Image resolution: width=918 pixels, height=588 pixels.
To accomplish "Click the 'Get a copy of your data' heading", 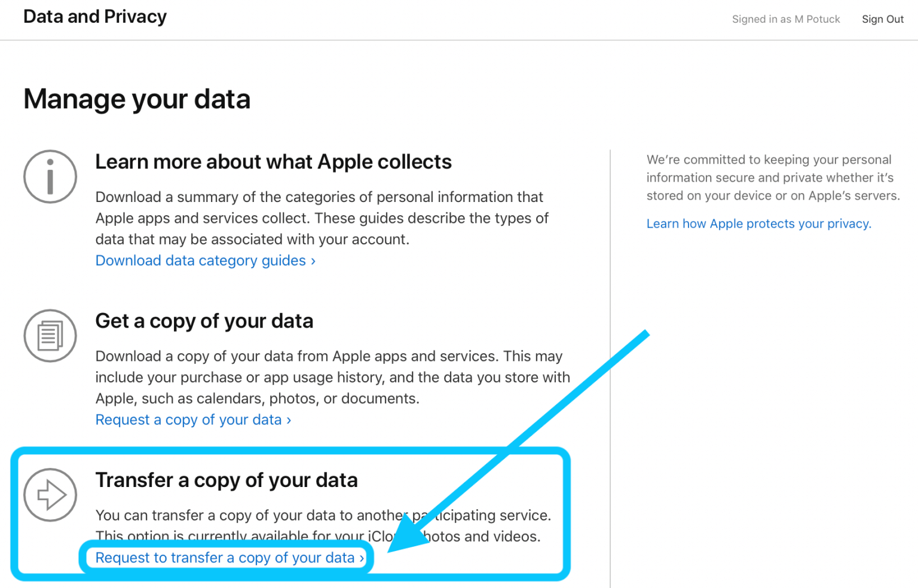I will (204, 321).
